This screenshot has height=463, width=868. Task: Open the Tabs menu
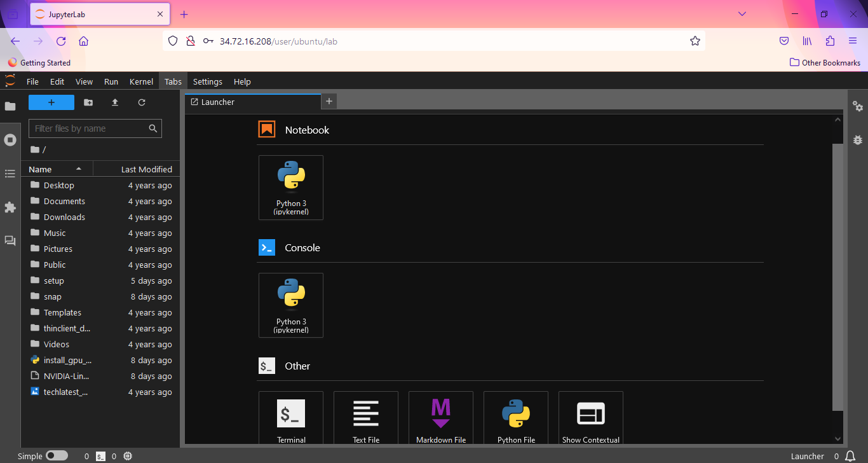(x=173, y=81)
